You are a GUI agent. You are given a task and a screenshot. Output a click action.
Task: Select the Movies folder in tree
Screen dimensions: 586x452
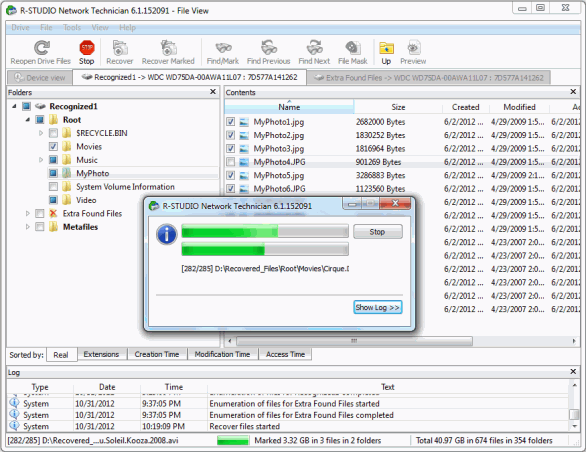point(89,147)
